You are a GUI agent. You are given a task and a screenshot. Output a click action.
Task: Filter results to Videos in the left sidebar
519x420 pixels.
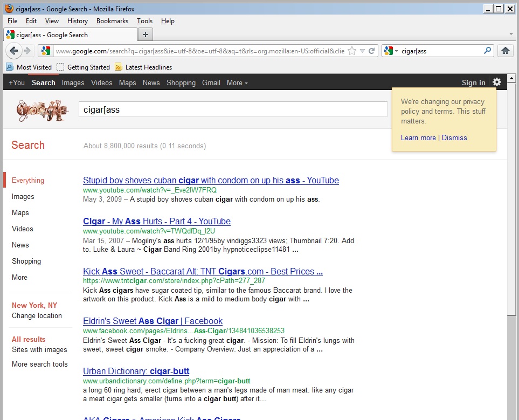pyautogui.click(x=23, y=229)
